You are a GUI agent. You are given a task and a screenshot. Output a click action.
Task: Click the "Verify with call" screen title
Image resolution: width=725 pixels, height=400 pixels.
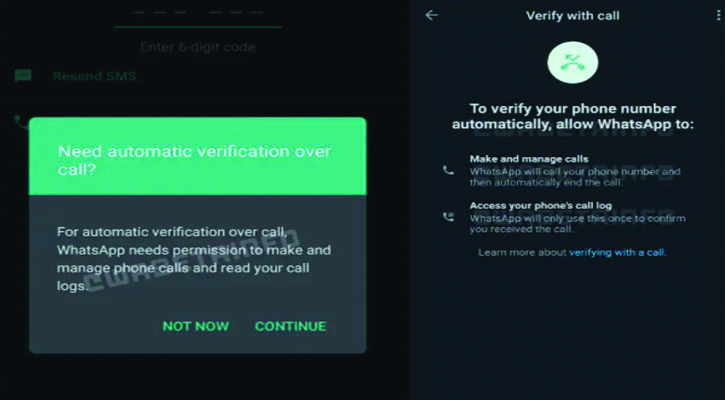(573, 16)
